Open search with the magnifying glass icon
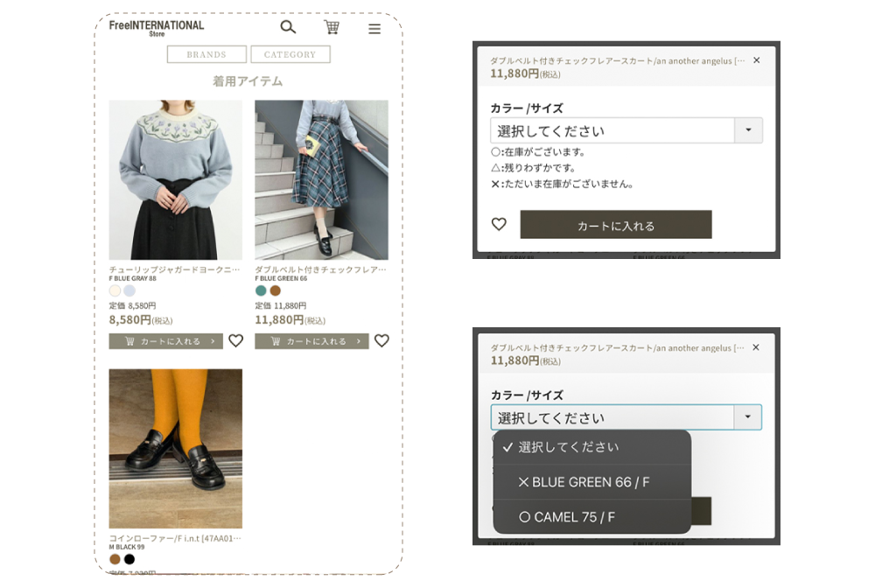The width and height of the screenshot is (875, 588). point(287,27)
